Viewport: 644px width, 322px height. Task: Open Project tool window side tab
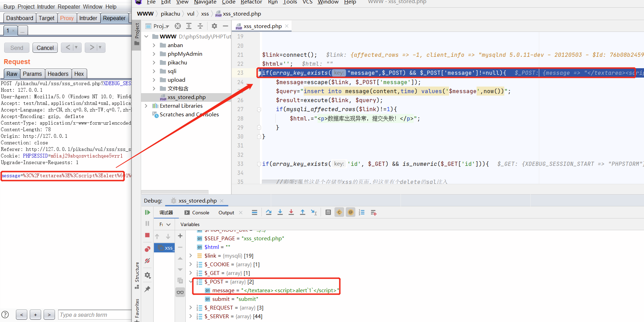(x=137, y=34)
